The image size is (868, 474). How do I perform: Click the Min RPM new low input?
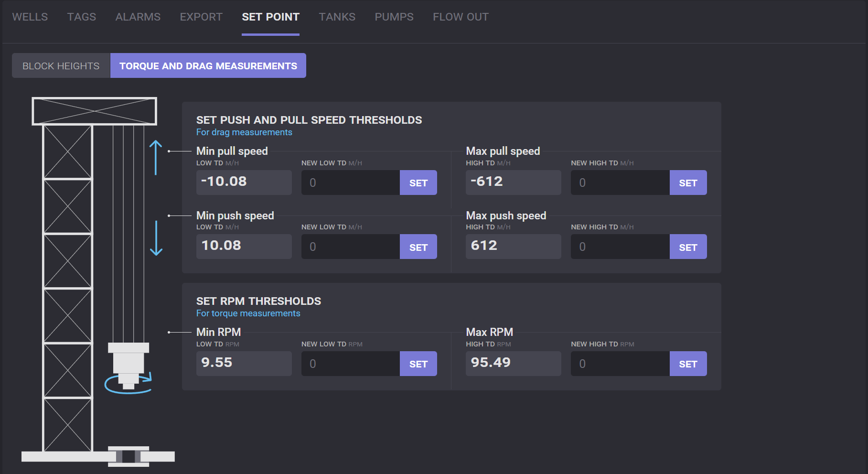click(351, 364)
